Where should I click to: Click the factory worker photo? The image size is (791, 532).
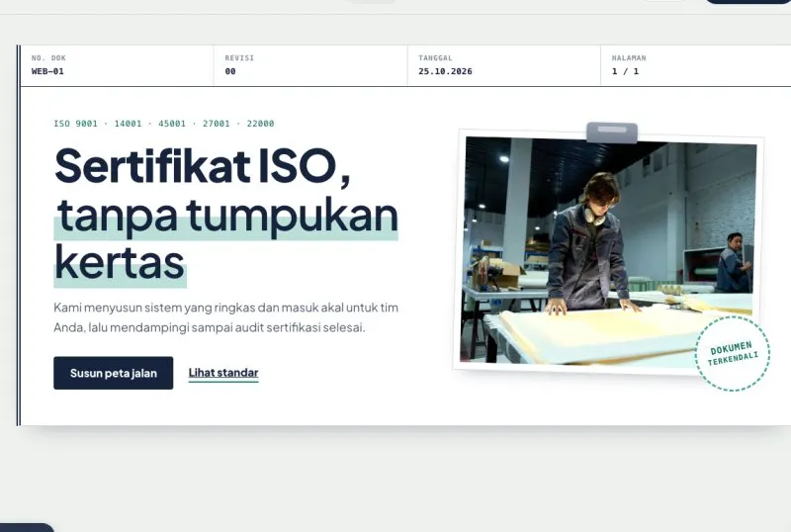608,251
